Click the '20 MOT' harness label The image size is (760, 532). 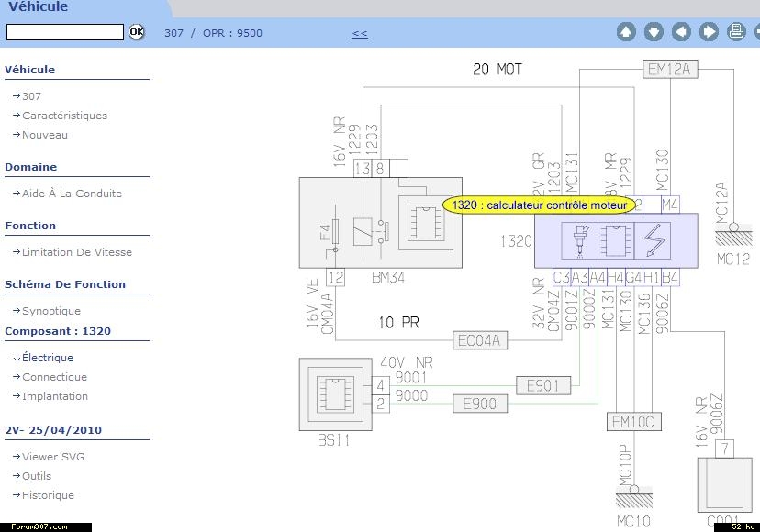[497, 70]
